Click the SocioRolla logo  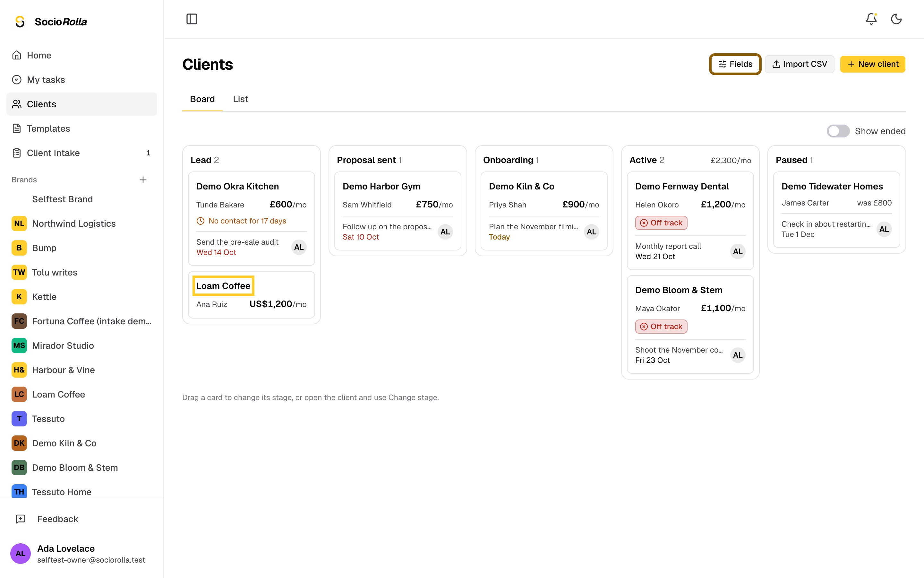(50, 22)
